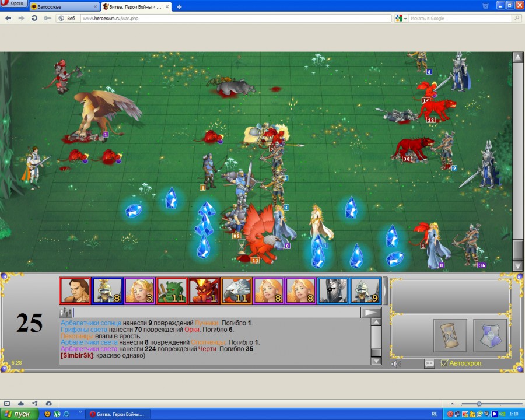Click the Битва. Герои Войны taskbar button
The width and height of the screenshot is (525, 420).
tap(117, 414)
